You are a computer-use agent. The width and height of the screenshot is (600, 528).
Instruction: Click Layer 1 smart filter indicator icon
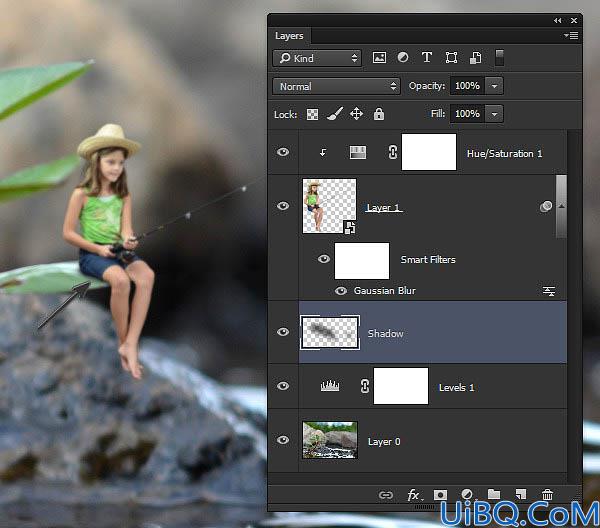[546, 206]
